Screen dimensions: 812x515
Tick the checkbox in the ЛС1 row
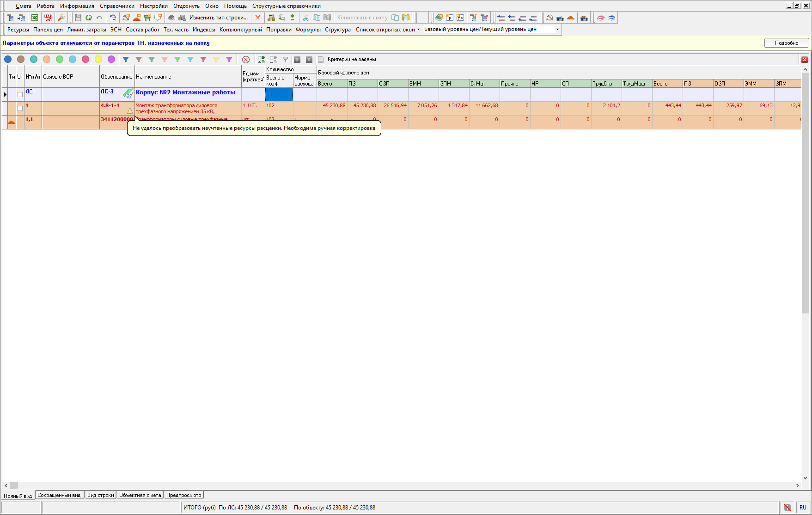pyautogui.click(x=20, y=94)
